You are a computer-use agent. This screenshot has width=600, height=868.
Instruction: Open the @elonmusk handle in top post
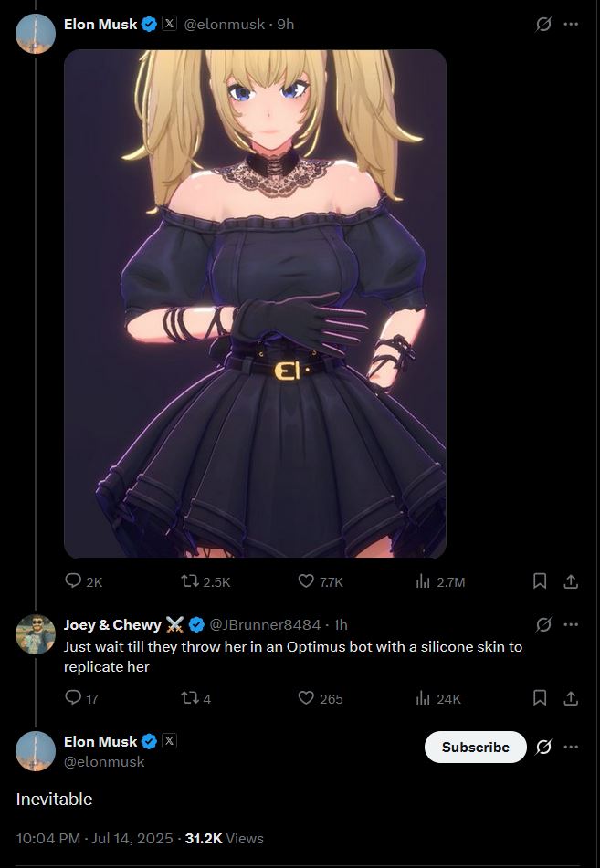pos(224,25)
